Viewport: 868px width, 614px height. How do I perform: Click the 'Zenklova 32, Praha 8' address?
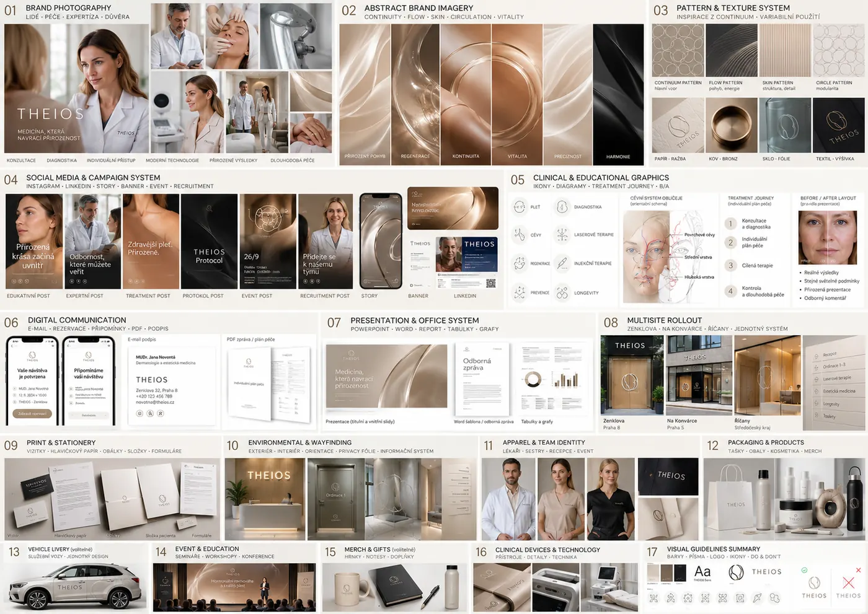[x=157, y=390]
